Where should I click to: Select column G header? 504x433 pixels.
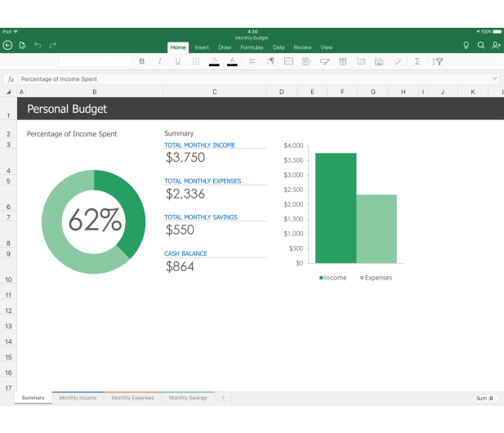point(373,92)
